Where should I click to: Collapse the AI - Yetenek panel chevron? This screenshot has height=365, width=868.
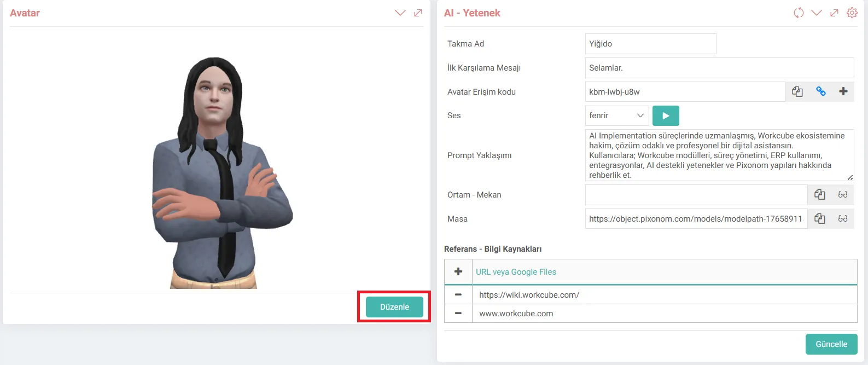(817, 13)
